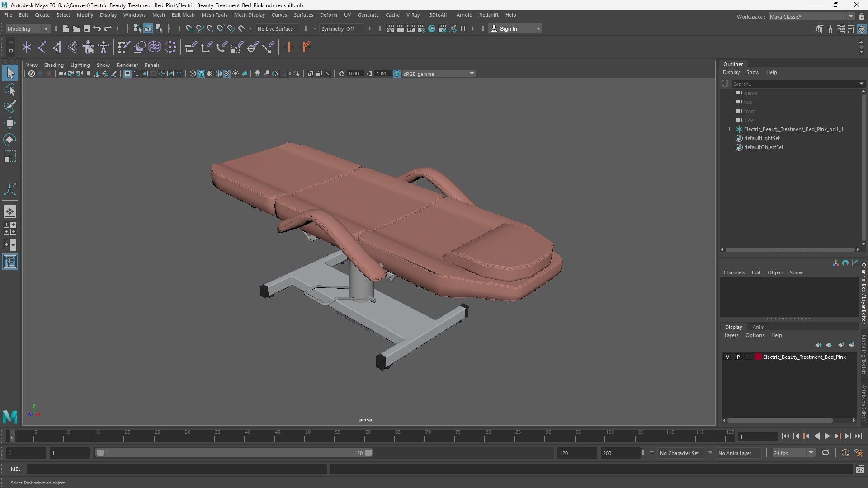Open the sRGB gamma dropdown
The height and width of the screenshot is (488, 868).
438,74
